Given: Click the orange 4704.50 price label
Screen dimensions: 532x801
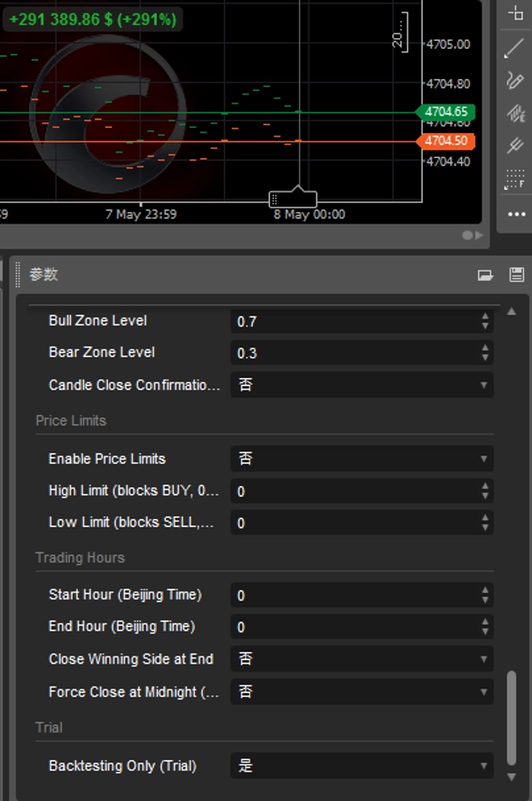Looking at the screenshot, I should pyautogui.click(x=446, y=140).
